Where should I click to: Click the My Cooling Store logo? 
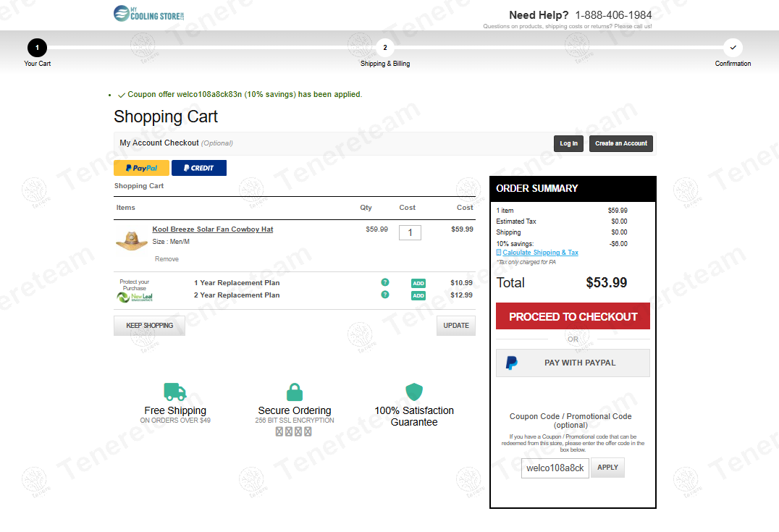tap(148, 14)
